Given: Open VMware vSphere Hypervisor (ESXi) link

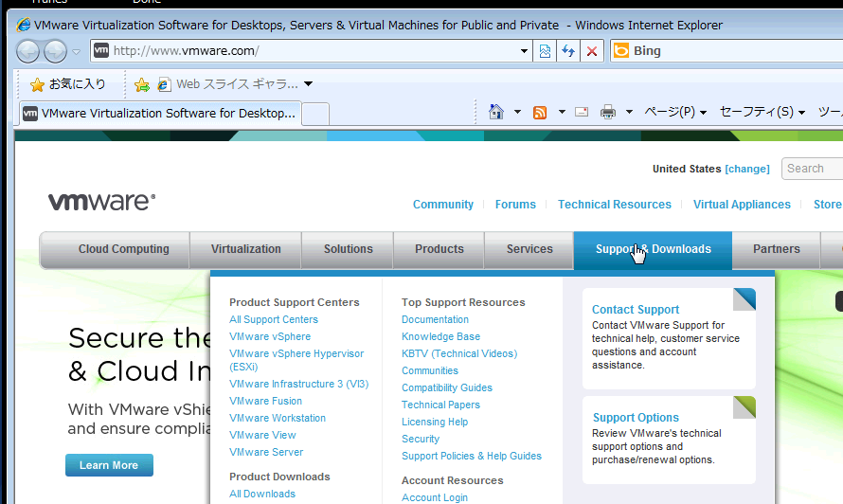Looking at the screenshot, I should (x=296, y=360).
